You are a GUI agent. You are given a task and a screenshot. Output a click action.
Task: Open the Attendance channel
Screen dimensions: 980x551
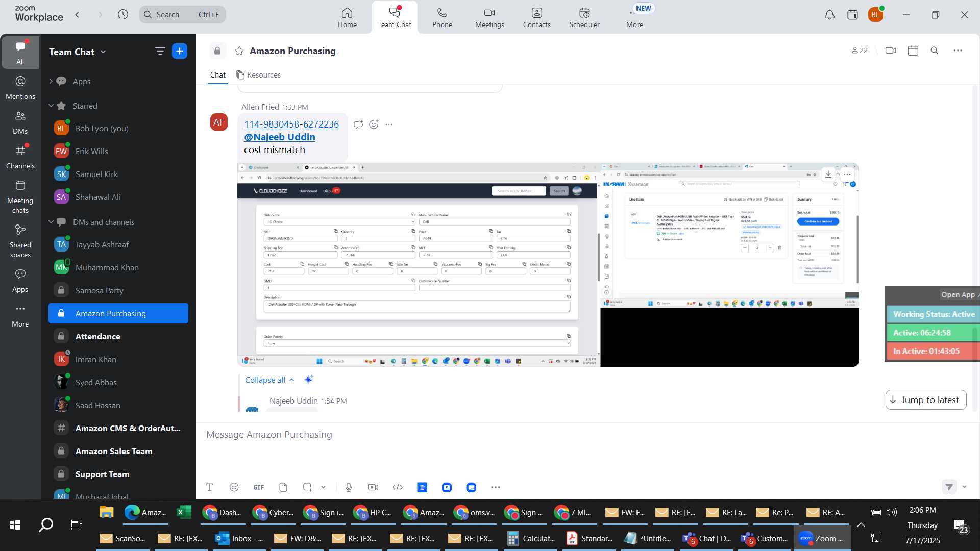click(x=118, y=336)
